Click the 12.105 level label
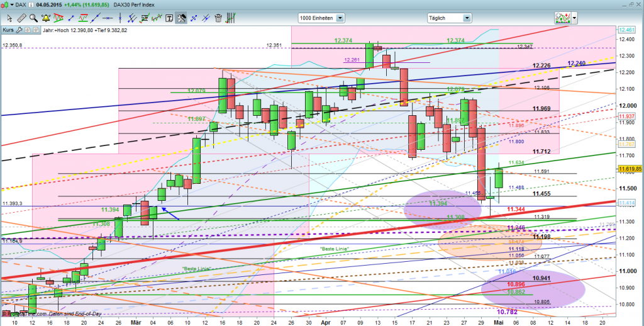The image size is (644, 326). click(542, 88)
